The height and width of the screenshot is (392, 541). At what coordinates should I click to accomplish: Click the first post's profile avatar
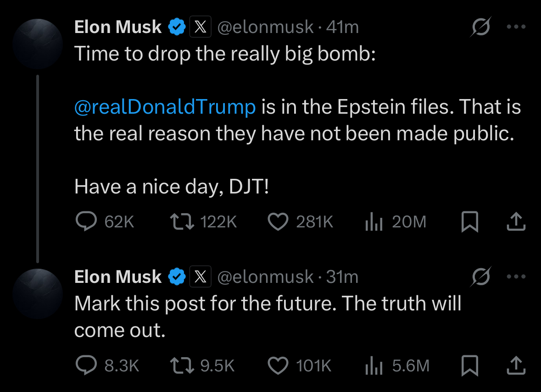click(38, 44)
